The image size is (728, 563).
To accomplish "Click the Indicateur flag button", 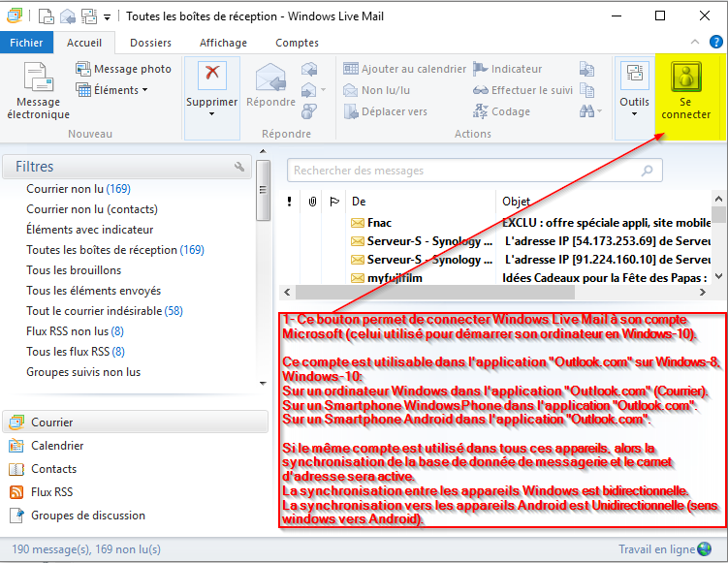I will (507, 69).
